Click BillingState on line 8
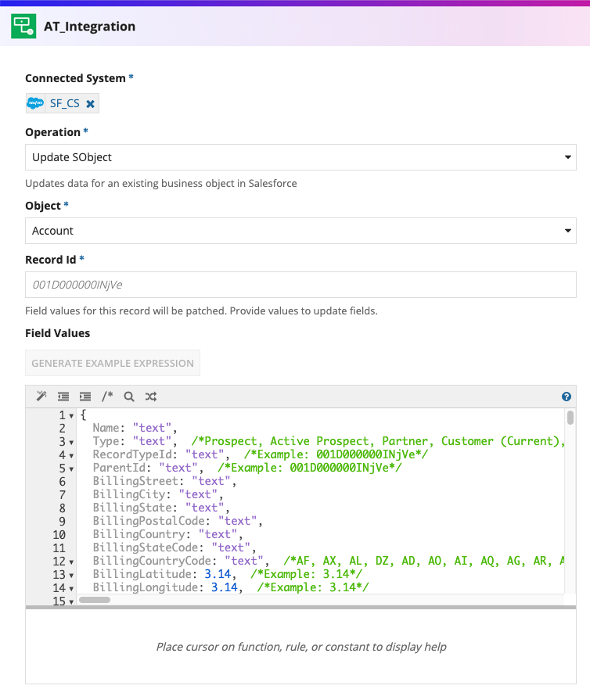 point(133,508)
